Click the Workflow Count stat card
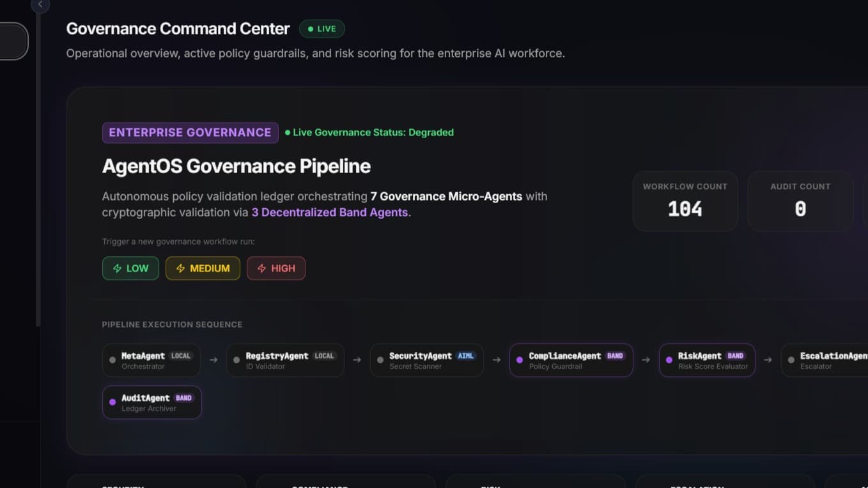The height and width of the screenshot is (488, 868). click(685, 201)
